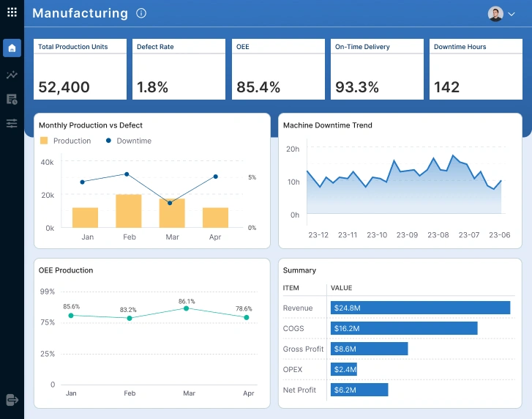Click the Revenue $24.8M bar
The image size is (532, 419).
point(420,308)
